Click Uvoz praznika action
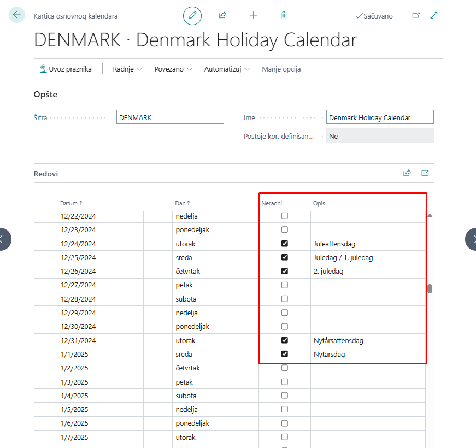476x448 pixels. click(x=65, y=69)
